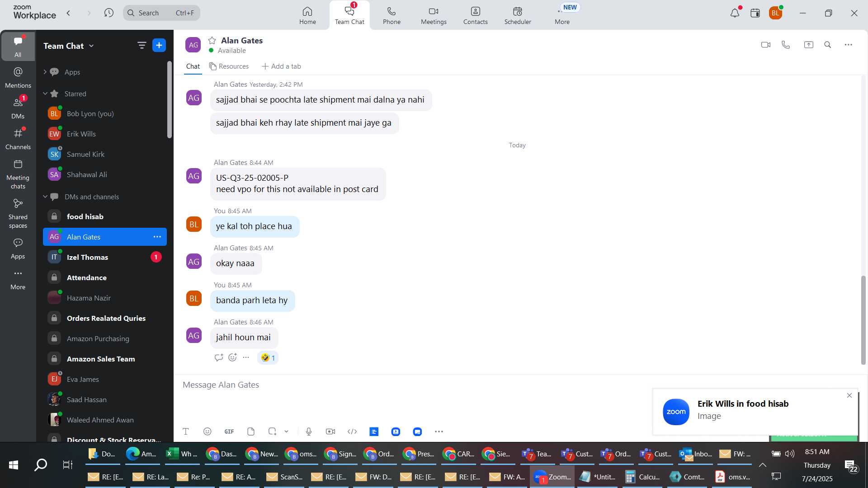Open the BL profile avatar menu
868x488 pixels.
776,13
